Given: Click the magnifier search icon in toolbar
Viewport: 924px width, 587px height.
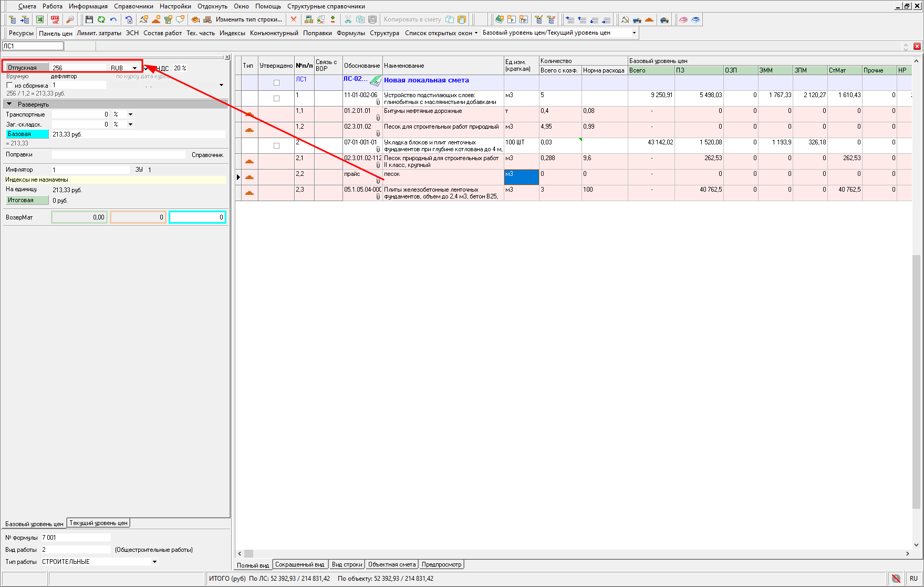Looking at the screenshot, I should 70,19.
